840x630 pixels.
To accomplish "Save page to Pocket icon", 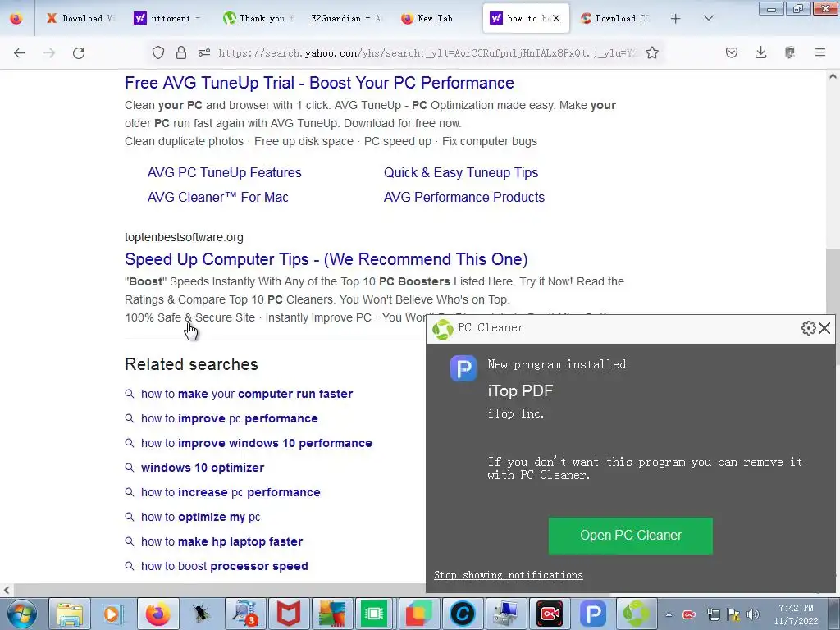I will click(x=732, y=52).
